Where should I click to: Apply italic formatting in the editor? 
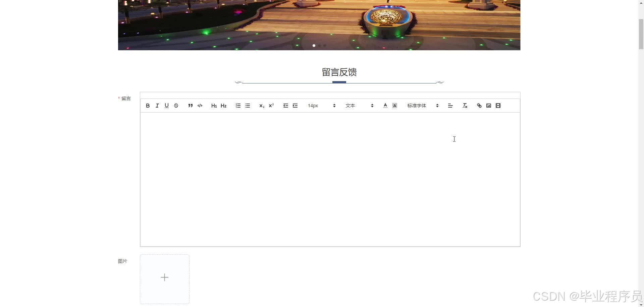(157, 106)
